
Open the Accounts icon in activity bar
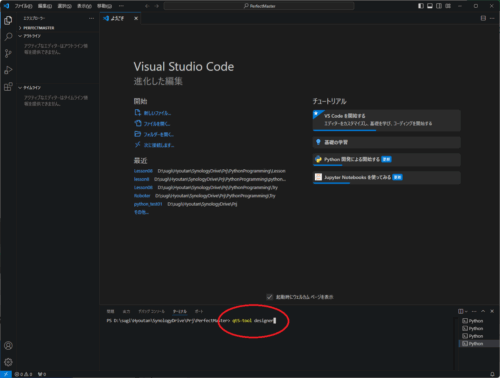[x=8, y=346]
